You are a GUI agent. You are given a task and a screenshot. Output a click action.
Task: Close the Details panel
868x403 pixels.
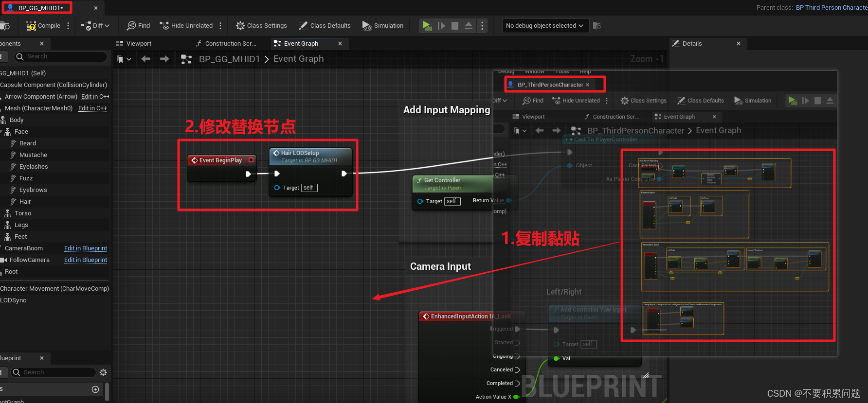(x=739, y=44)
